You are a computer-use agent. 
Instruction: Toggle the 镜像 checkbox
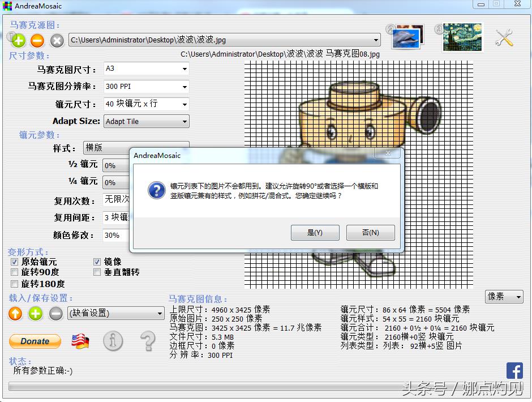(97, 262)
